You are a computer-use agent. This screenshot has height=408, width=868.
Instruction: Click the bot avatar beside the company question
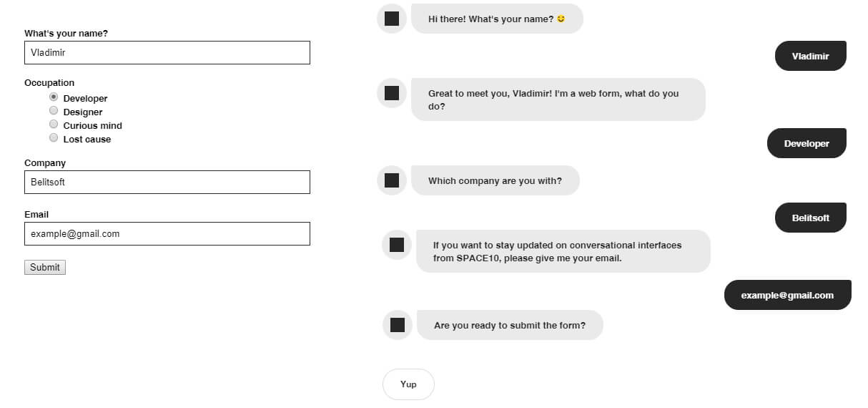coord(391,180)
